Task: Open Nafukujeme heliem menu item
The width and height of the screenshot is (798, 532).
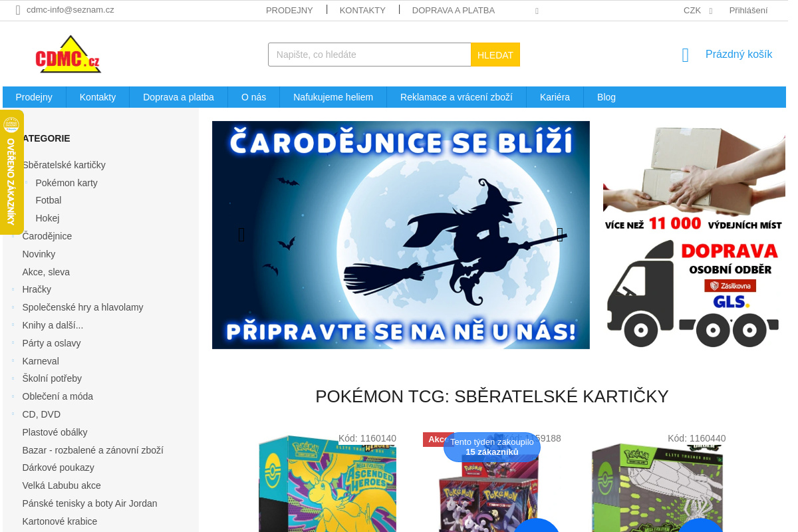Action: click(333, 97)
